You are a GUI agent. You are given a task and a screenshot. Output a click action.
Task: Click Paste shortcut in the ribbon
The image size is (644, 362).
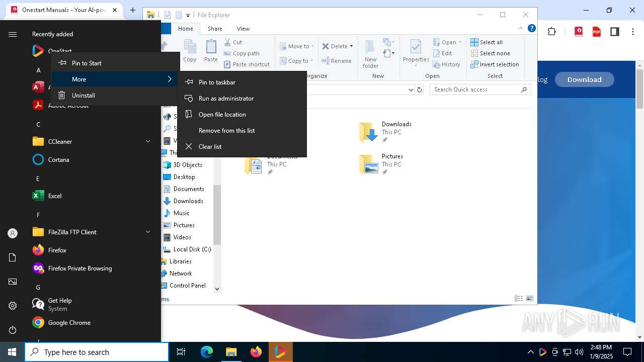click(x=247, y=64)
